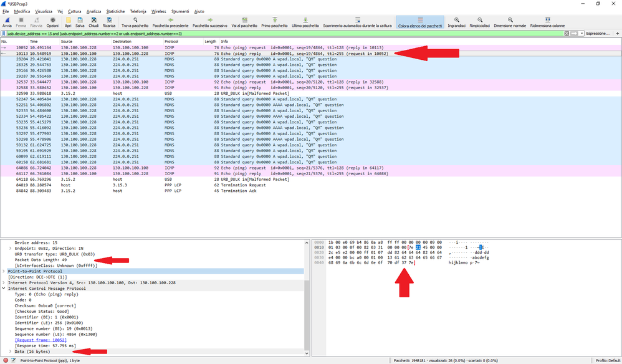This screenshot has height=364, width=622.
Task: Select packet 84842 Termination Ack row
Action: tap(310, 191)
